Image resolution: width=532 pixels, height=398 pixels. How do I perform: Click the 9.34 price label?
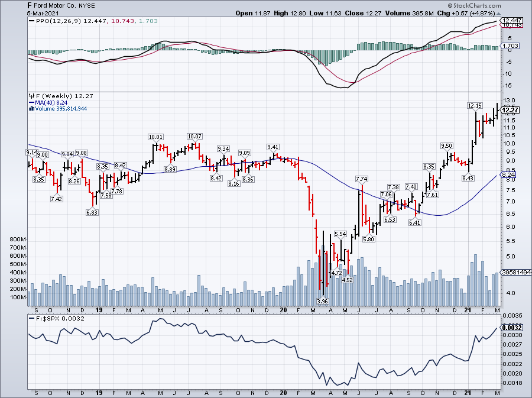[x=223, y=149]
